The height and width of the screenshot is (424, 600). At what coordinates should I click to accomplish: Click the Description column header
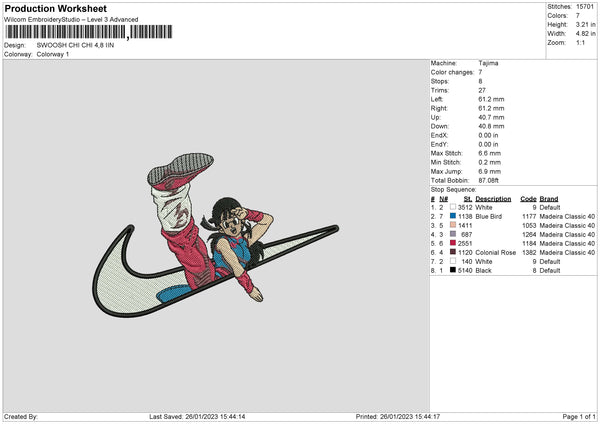[x=493, y=199]
